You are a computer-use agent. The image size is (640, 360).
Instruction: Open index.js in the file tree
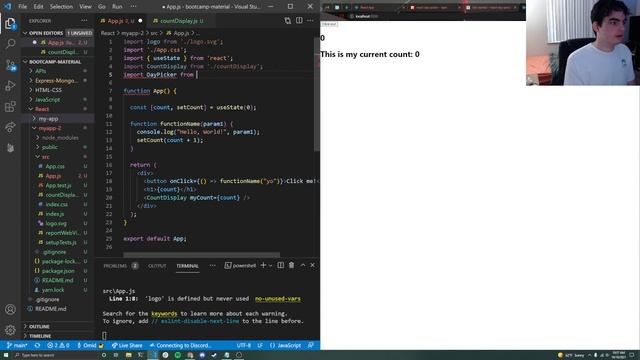point(57,214)
